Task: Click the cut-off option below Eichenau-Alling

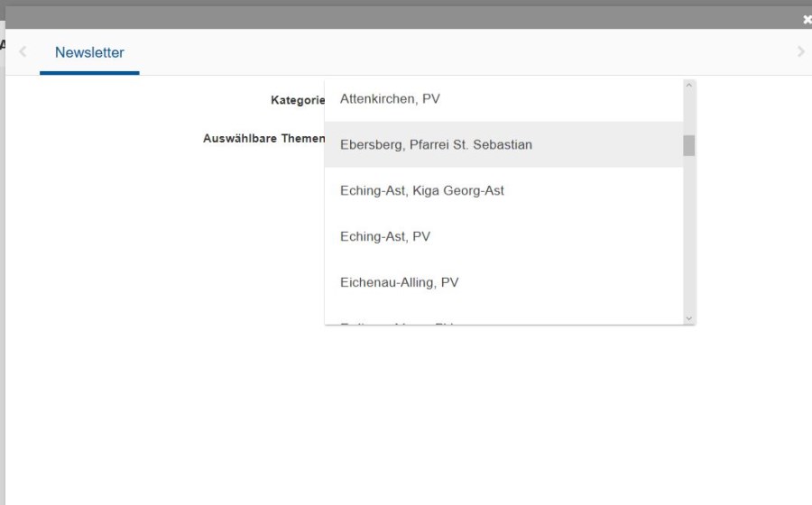Action: [397, 320]
